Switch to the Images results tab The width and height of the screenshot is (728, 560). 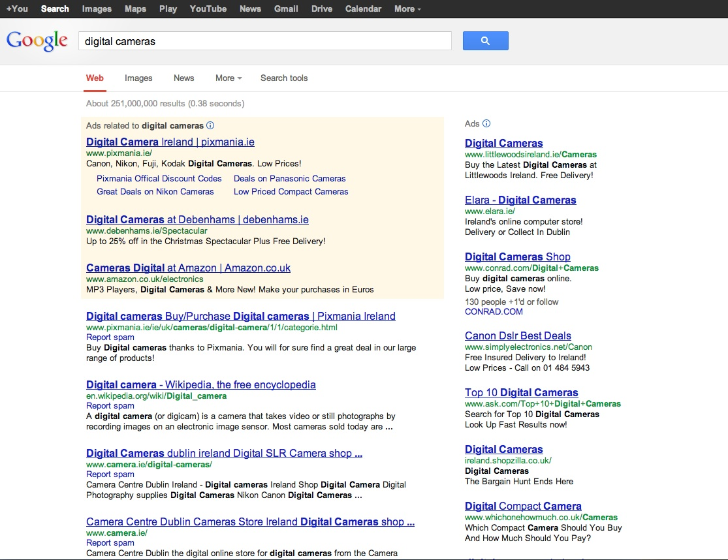tap(138, 78)
